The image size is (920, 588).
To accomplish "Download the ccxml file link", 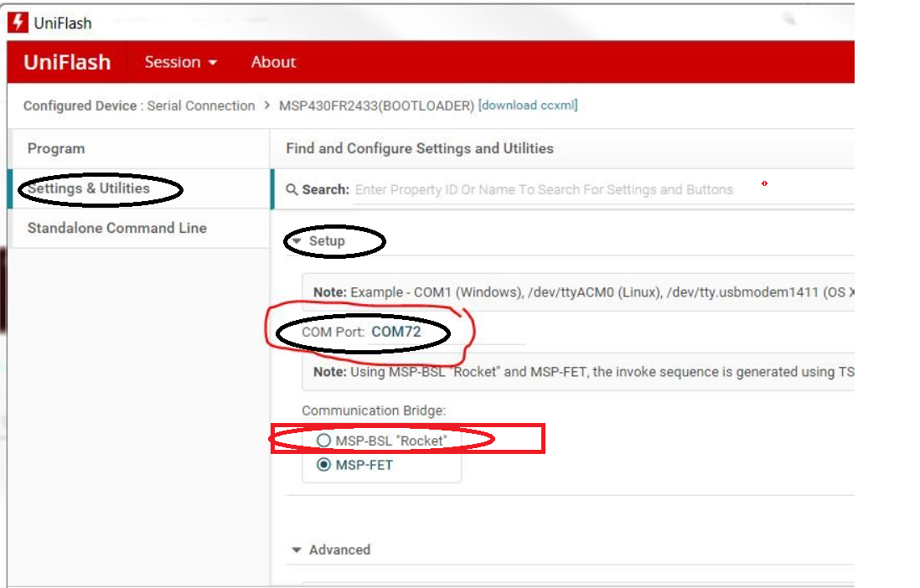I will [x=528, y=105].
